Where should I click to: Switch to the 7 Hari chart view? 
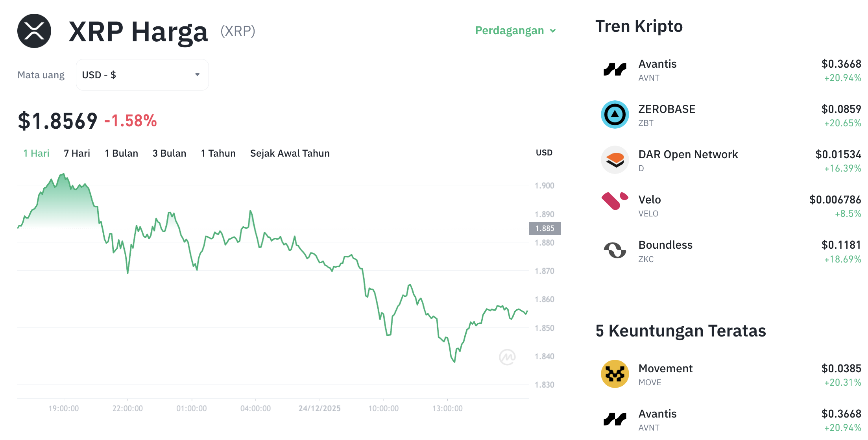tap(77, 153)
